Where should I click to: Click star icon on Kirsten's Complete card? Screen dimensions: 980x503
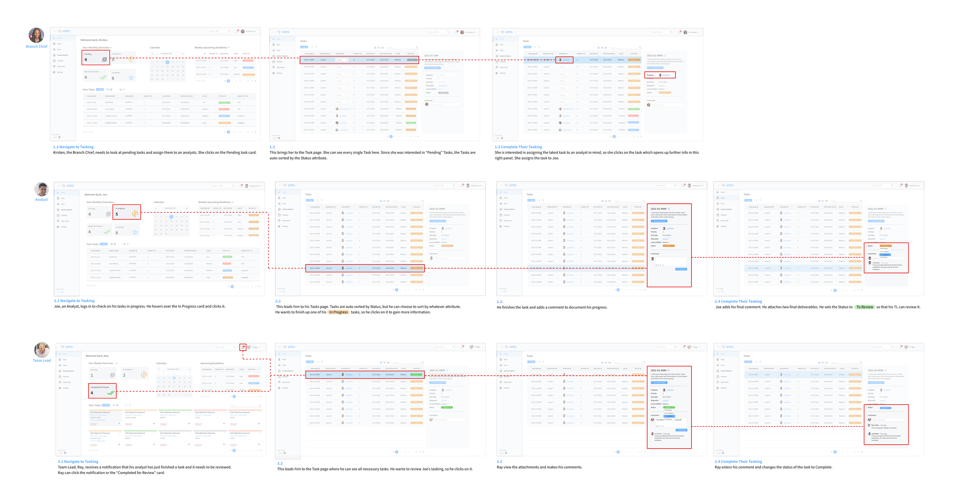[131, 78]
